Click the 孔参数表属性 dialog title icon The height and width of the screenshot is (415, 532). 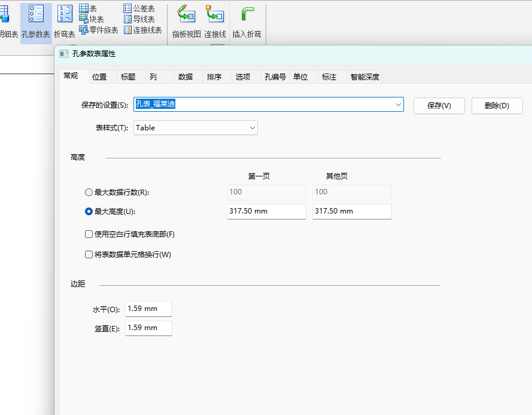pos(64,54)
